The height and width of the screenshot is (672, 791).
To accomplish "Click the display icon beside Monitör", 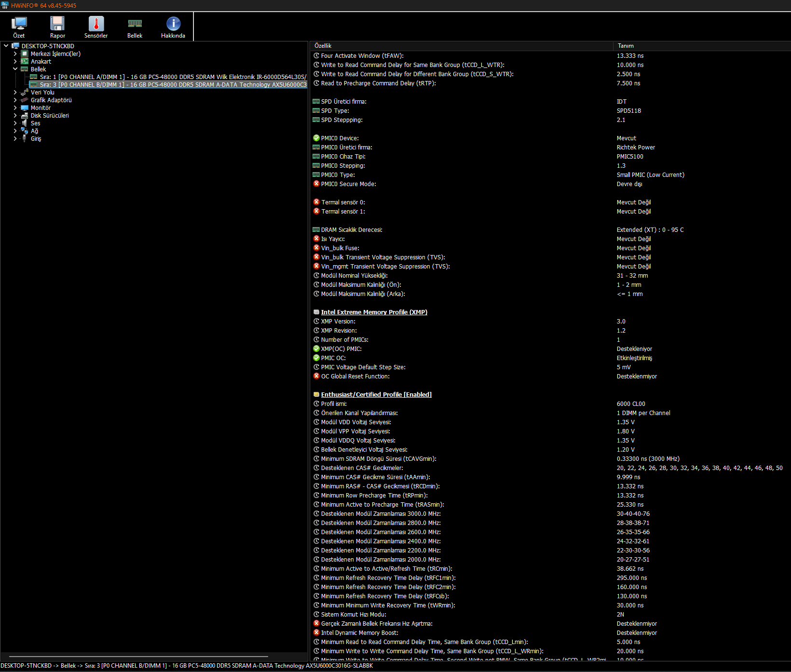I will [x=25, y=108].
